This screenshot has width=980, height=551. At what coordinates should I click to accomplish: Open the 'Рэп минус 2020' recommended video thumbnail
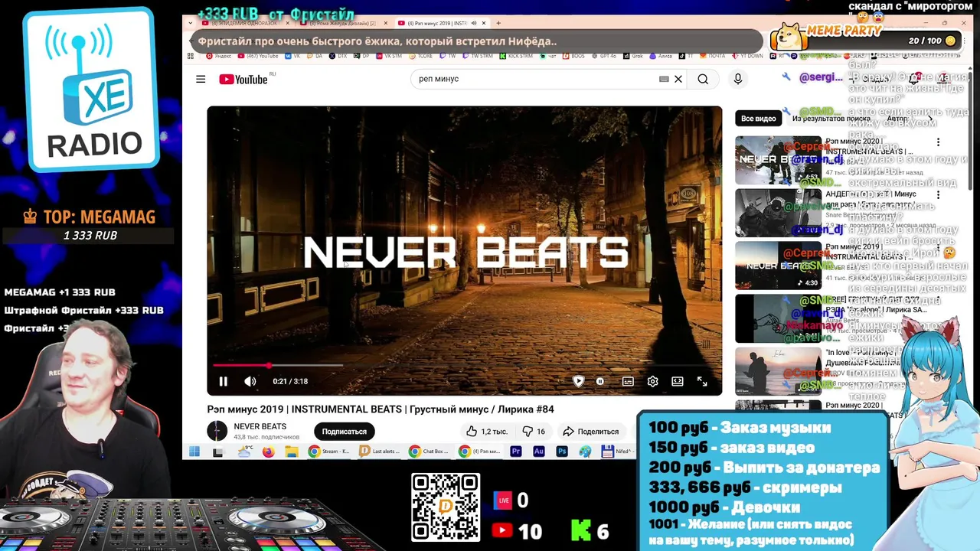(778, 160)
